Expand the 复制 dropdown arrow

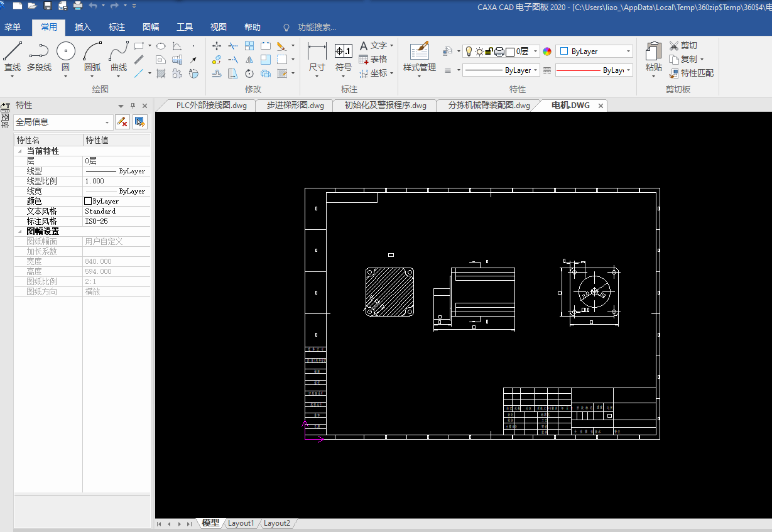click(x=702, y=60)
